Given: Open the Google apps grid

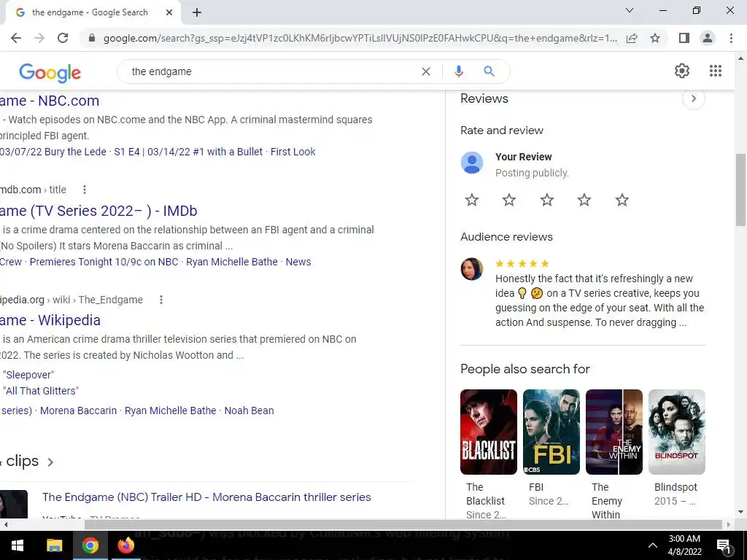Looking at the screenshot, I should pyautogui.click(x=715, y=71).
